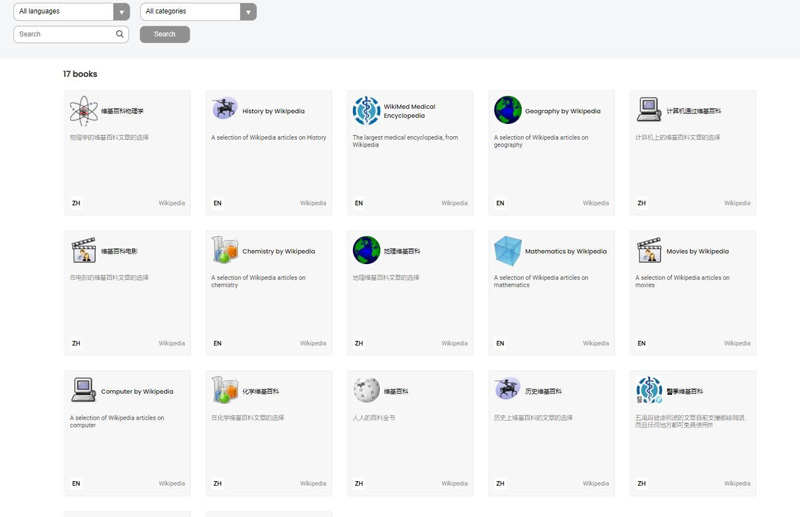Click the 化学维基百科 book title
This screenshot has width=800, height=517.
pyautogui.click(x=261, y=392)
